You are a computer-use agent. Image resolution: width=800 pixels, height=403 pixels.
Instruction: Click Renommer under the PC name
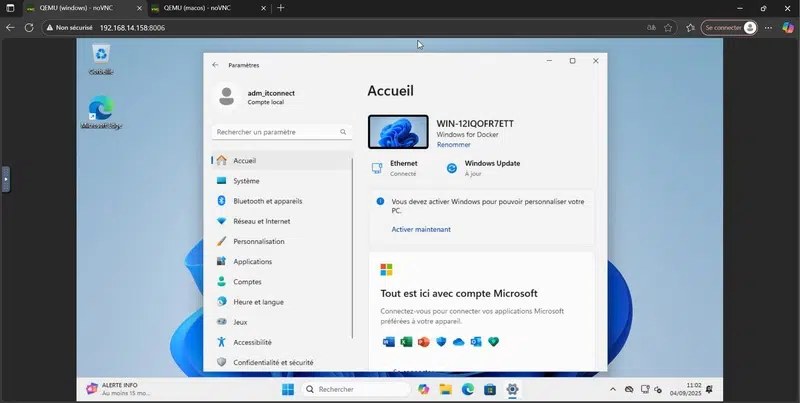coord(453,145)
